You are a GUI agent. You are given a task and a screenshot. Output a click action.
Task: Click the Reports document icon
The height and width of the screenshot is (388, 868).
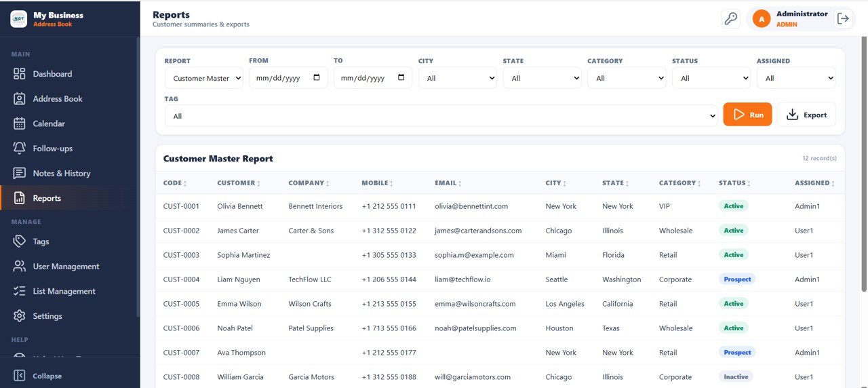point(20,198)
